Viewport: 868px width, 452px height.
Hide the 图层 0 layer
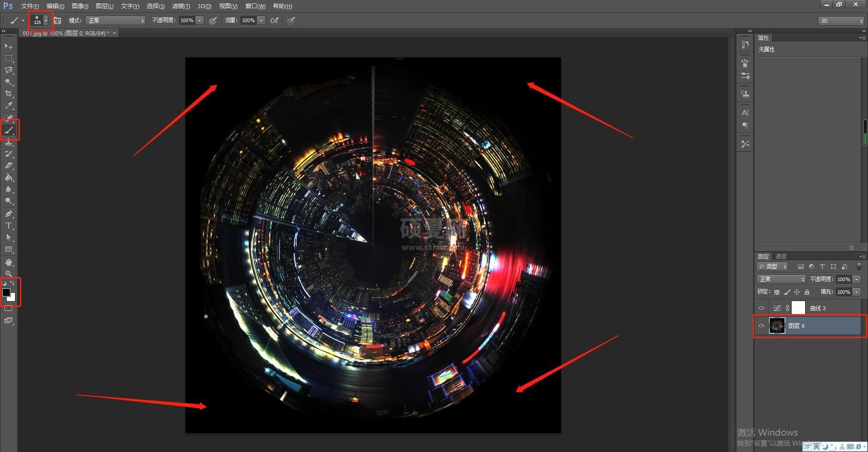click(x=761, y=325)
